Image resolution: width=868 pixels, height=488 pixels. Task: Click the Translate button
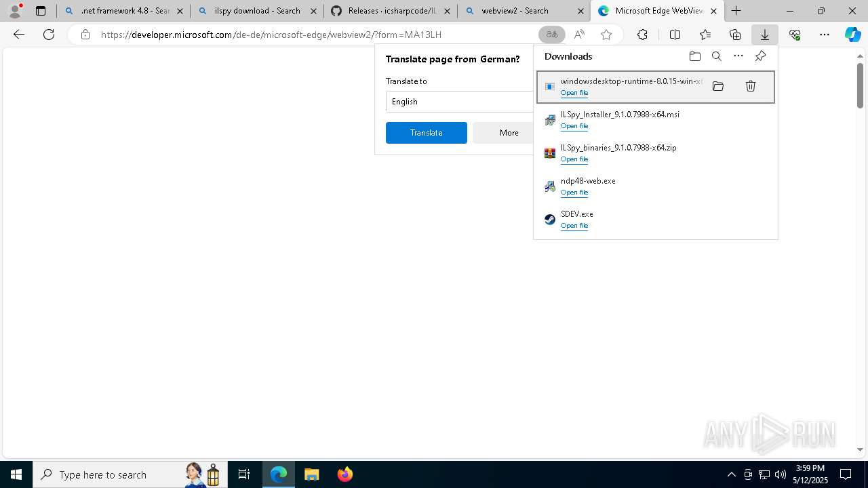point(427,133)
